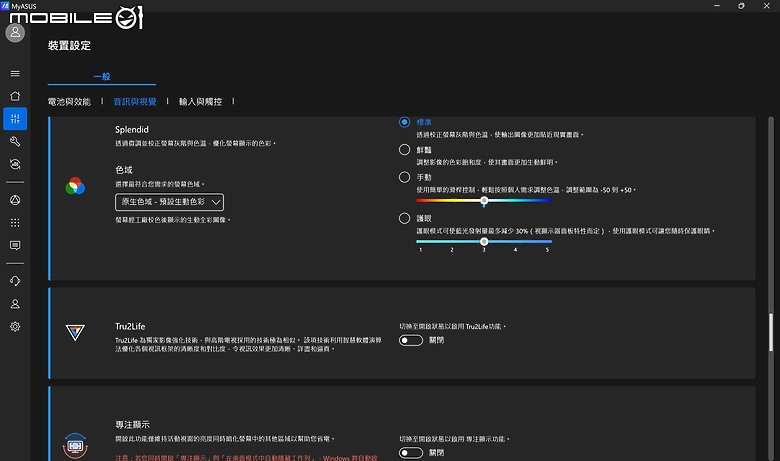The width and height of the screenshot is (780, 461).
Task: Open the apps grid icon in sidebar
Action: 15,223
